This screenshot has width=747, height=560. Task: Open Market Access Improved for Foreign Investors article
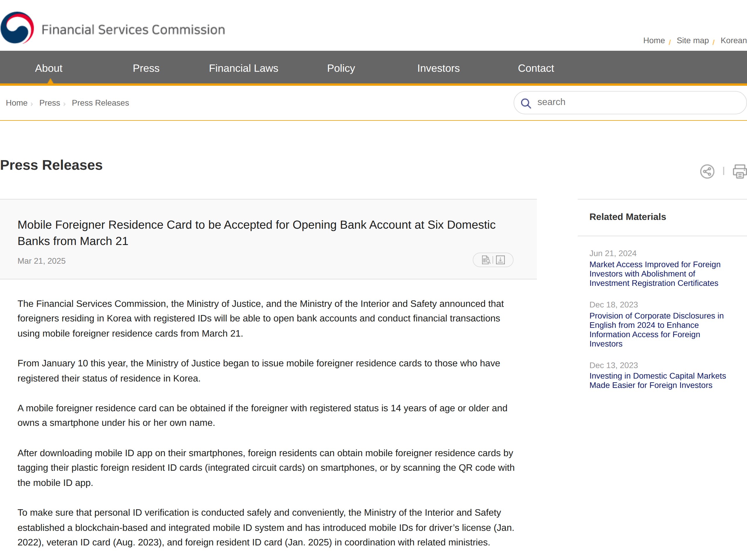(655, 274)
